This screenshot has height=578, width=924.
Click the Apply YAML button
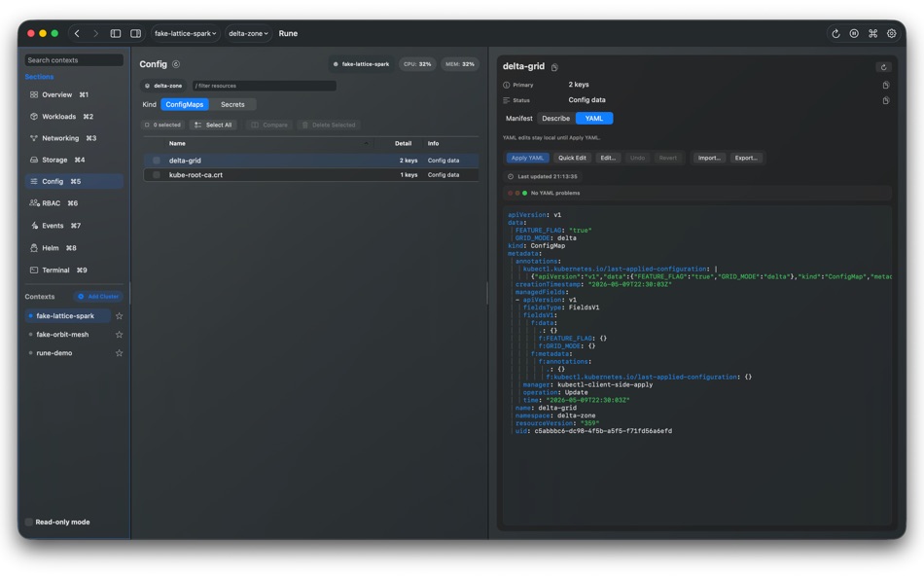click(x=527, y=158)
